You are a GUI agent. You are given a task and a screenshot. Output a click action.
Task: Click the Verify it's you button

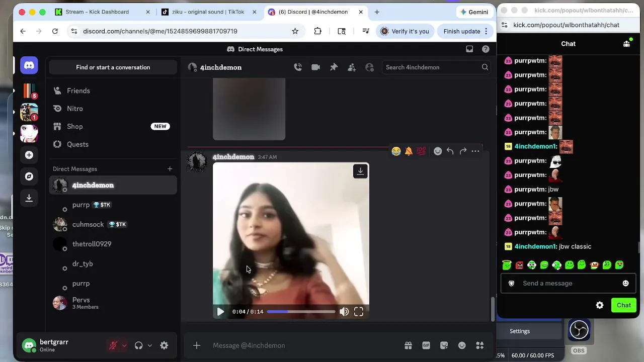click(x=405, y=31)
